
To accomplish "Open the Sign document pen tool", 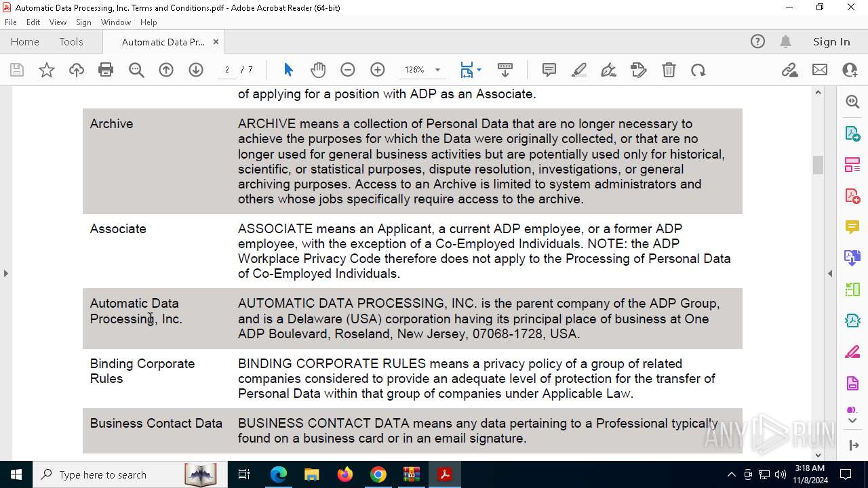I will tap(609, 70).
